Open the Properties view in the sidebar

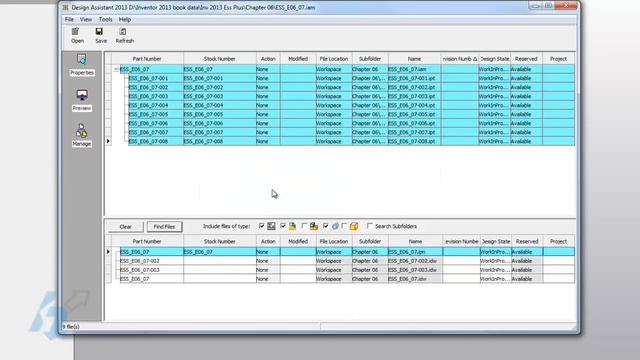[82, 64]
